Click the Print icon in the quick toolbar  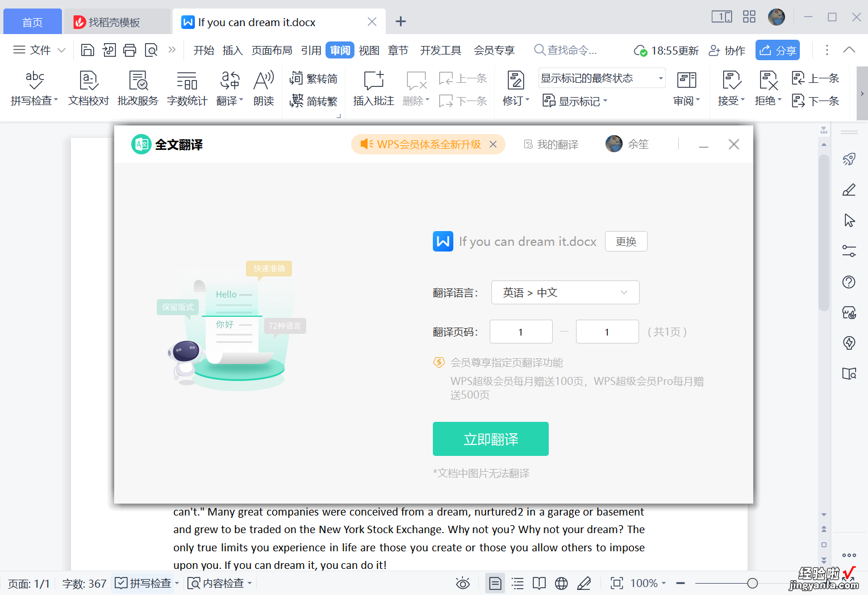point(130,50)
